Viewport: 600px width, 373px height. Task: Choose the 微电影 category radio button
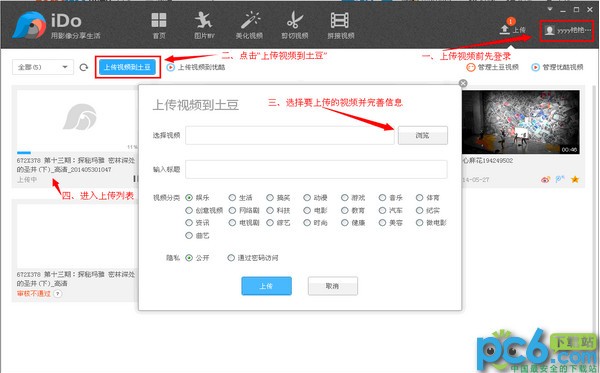[419, 222]
